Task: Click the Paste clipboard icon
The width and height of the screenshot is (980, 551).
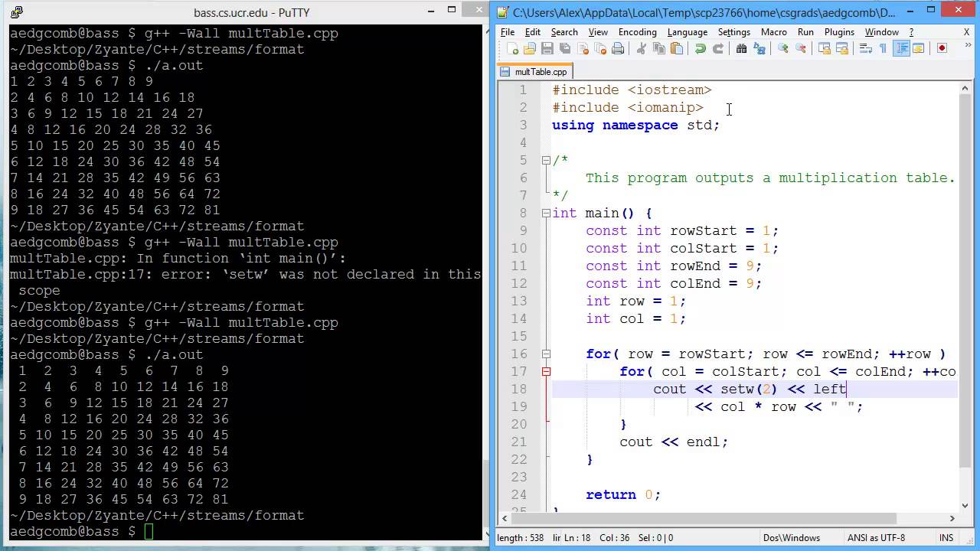Action: [x=677, y=48]
